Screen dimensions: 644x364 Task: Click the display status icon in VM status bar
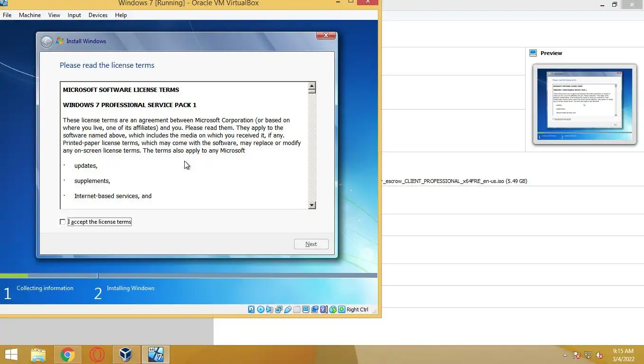click(x=305, y=309)
